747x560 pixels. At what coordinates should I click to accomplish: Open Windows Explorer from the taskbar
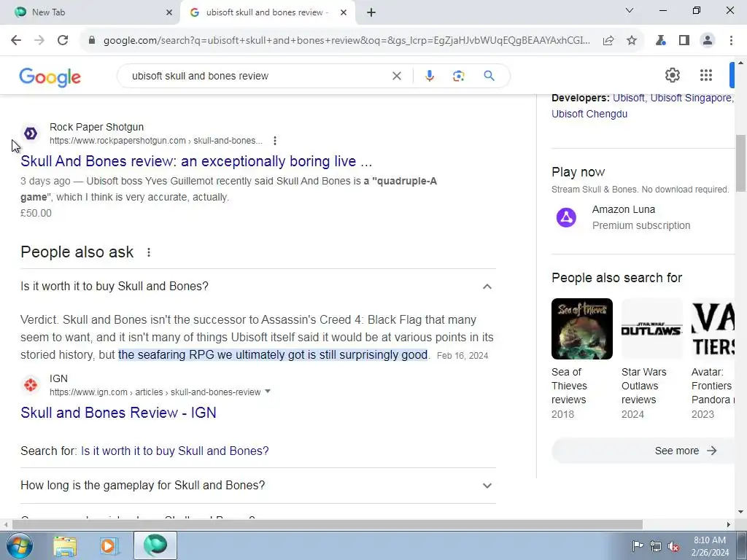pyautogui.click(x=65, y=546)
